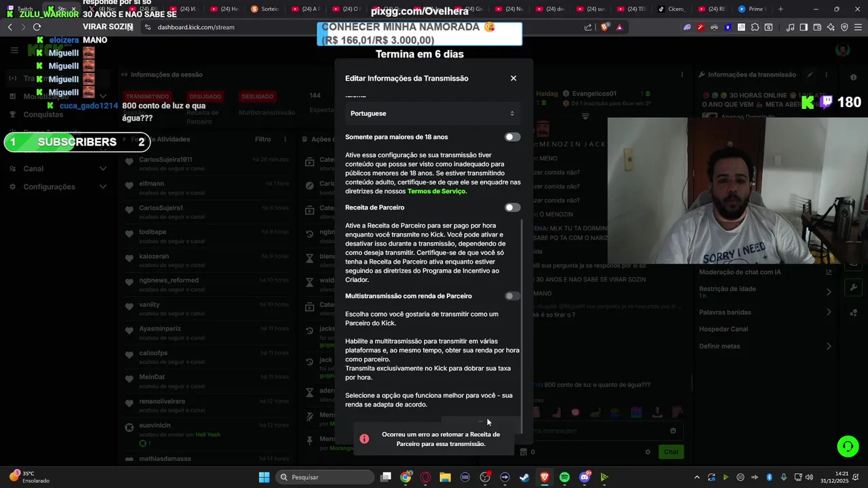Switch to the Prime Video browser tab
The height and width of the screenshot is (488, 868).
[752, 9]
